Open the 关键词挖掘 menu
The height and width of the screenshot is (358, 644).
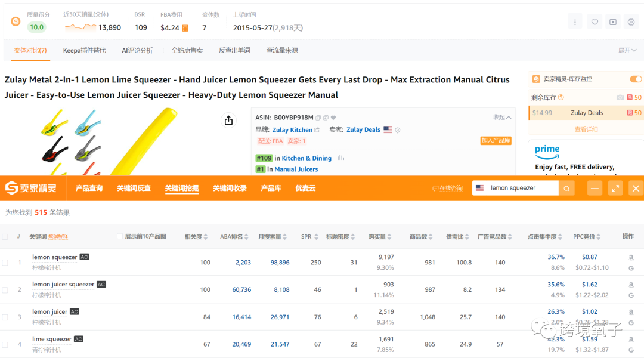click(x=182, y=188)
